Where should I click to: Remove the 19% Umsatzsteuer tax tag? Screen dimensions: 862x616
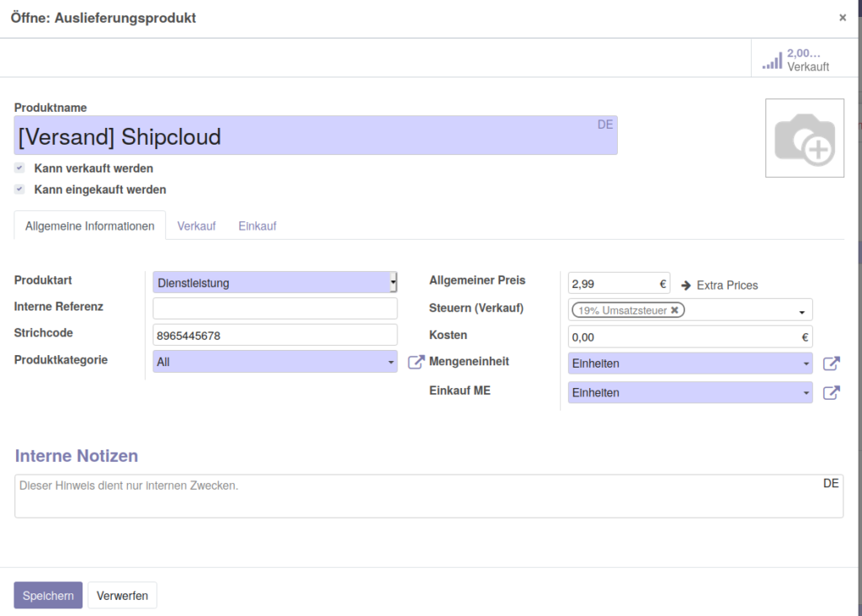[x=675, y=310]
